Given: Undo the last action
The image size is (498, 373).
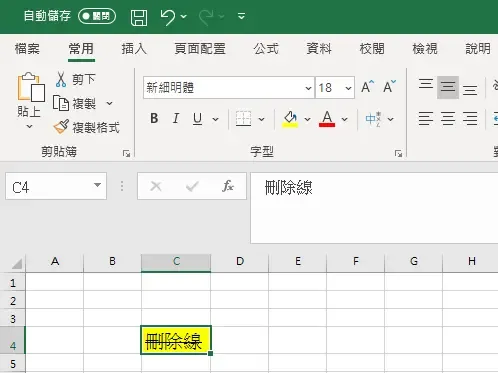Looking at the screenshot, I should coord(168,17).
